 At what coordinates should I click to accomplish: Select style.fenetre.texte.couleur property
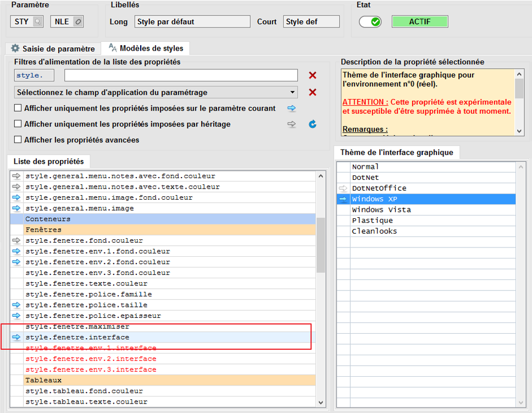[x=170, y=284]
